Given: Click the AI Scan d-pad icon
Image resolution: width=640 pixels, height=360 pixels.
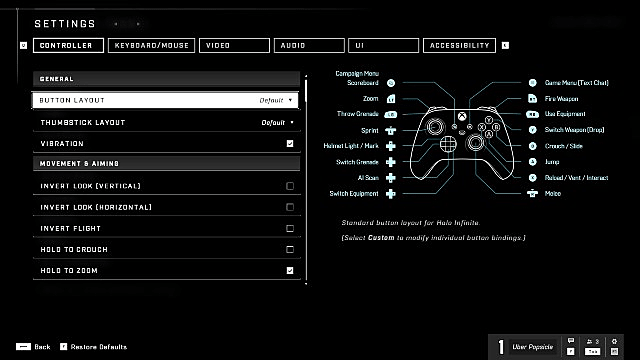Looking at the screenshot, I should pyautogui.click(x=391, y=178).
